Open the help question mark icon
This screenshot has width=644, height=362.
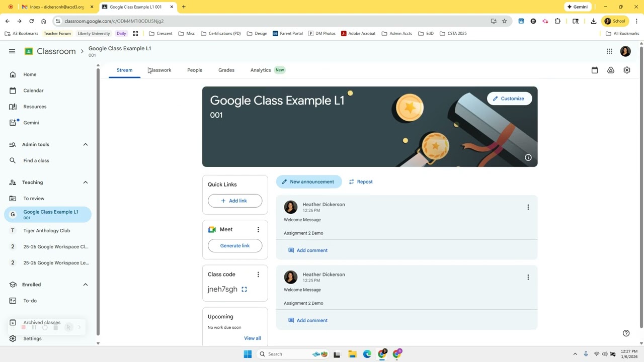point(626,333)
